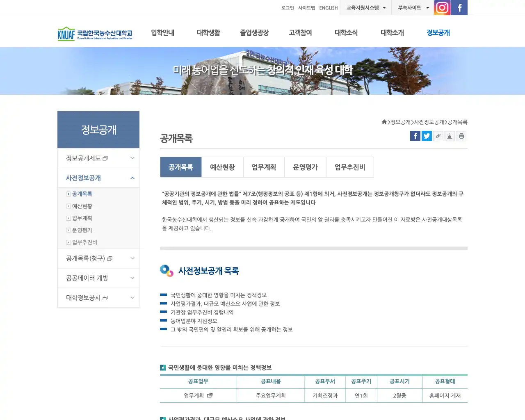This screenshot has height=420, width=525.
Task: Click new-window icon beside 대학정보공시
Action: (105, 298)
